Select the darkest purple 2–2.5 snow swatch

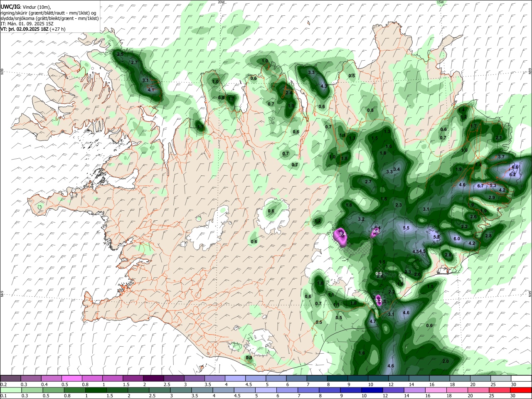point(154,379)
